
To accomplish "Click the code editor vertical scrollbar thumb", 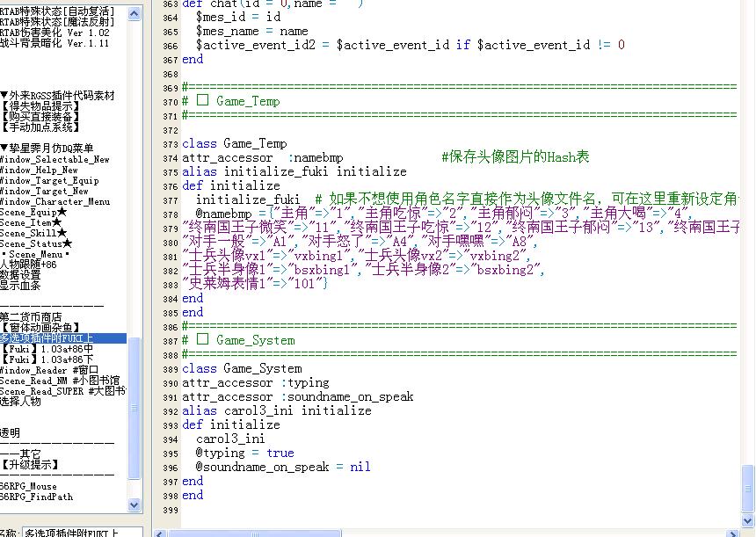I will tap(748, 488).
